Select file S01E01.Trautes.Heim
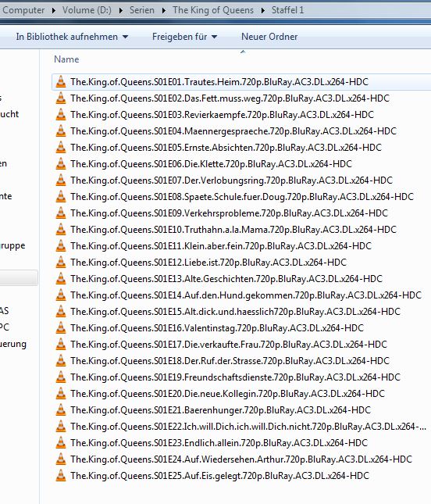 (219, 82)
